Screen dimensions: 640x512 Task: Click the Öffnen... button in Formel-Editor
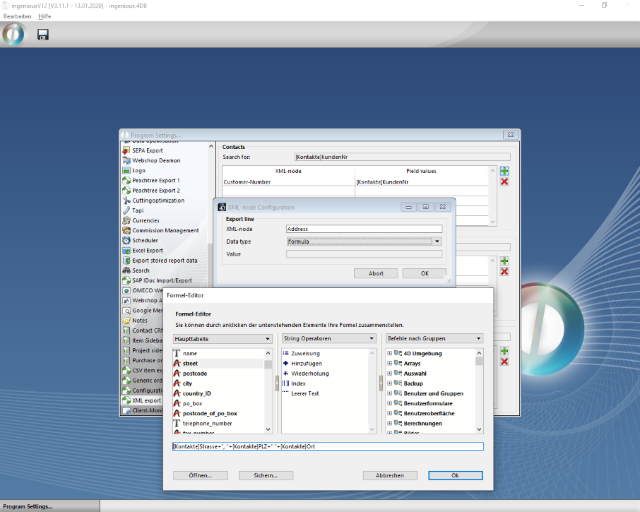pyautogui.click(x=200, y=475)
